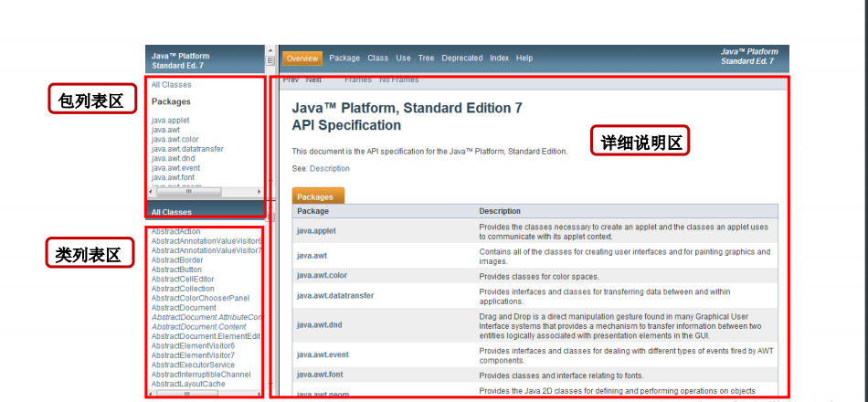This screenshot has height=402, width=868.
Task: Click Use in the top navigation bar
Action: point(403,58)
